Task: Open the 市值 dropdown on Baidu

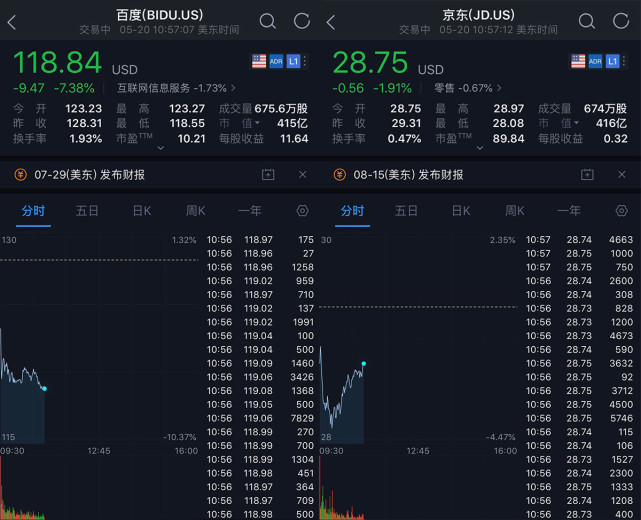Action: tap(240, 123)
